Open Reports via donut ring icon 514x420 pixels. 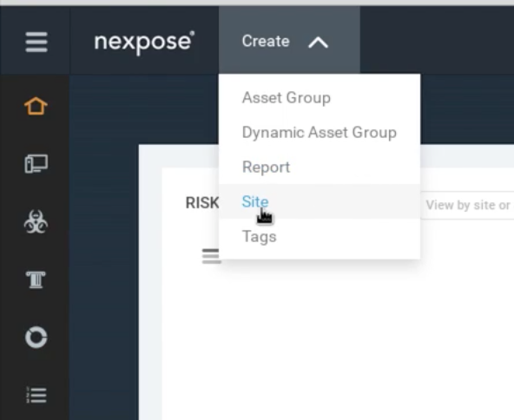point(36,337)
